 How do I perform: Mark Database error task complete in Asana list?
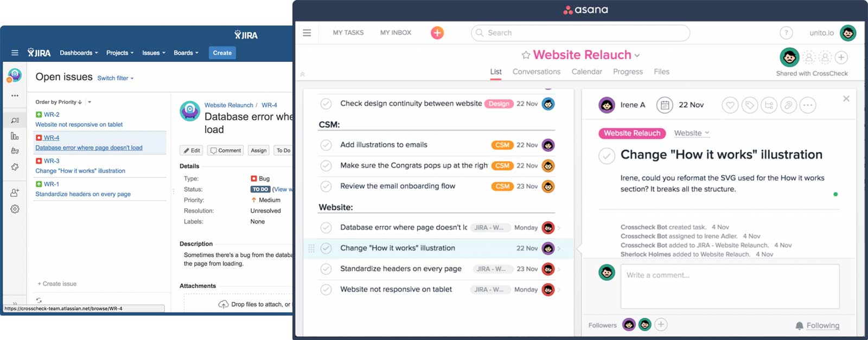(326, 228)
